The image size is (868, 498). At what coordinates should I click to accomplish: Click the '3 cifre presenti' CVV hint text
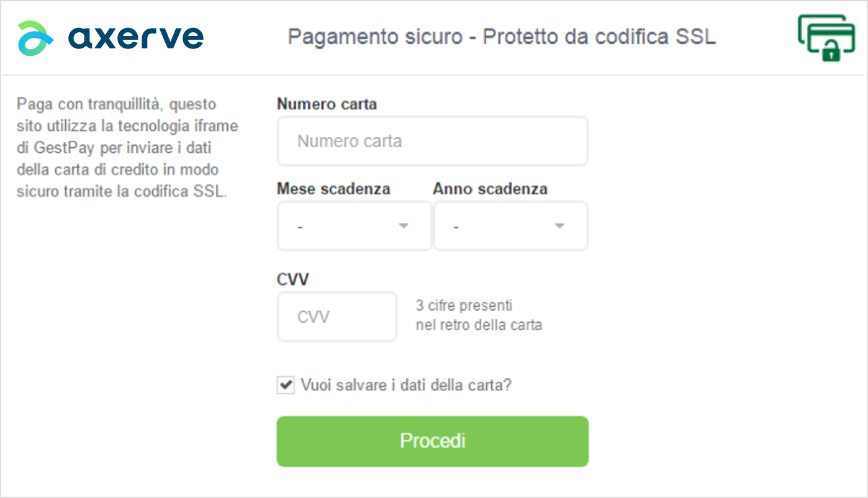(464, 306)
